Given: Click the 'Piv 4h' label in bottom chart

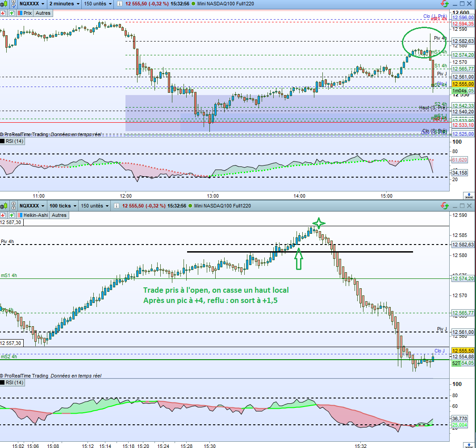Looking at the screenshot, I should click(7, 242).
